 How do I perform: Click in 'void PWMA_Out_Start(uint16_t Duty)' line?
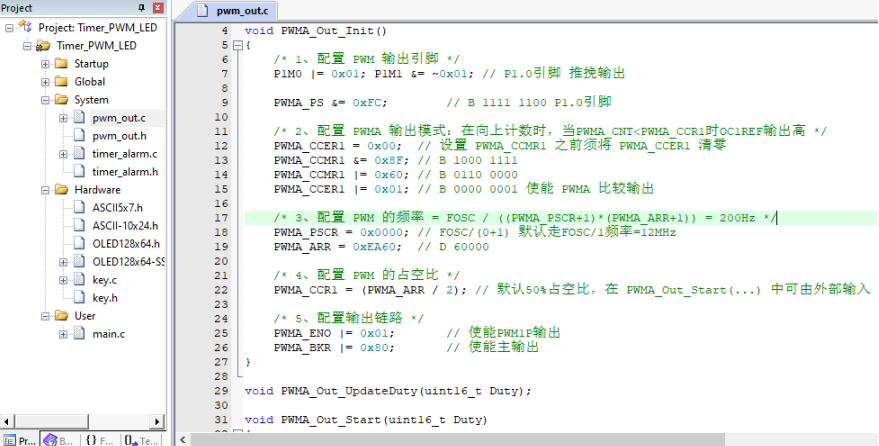[366, 419]
